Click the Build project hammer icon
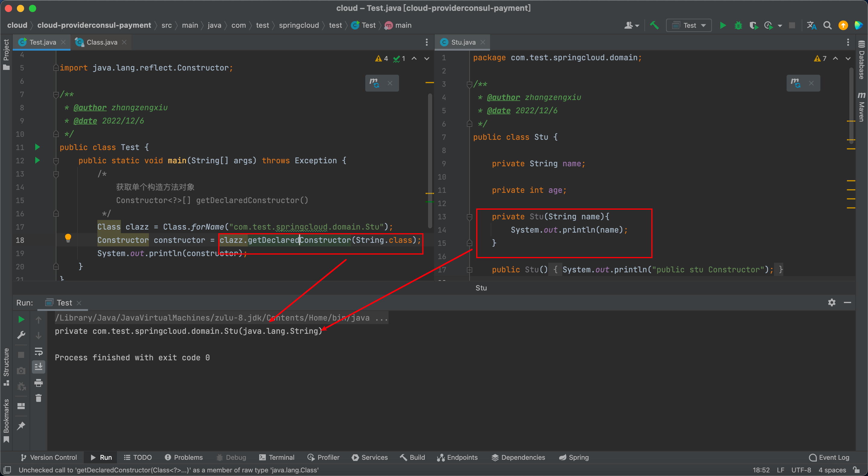 (654, 25)
